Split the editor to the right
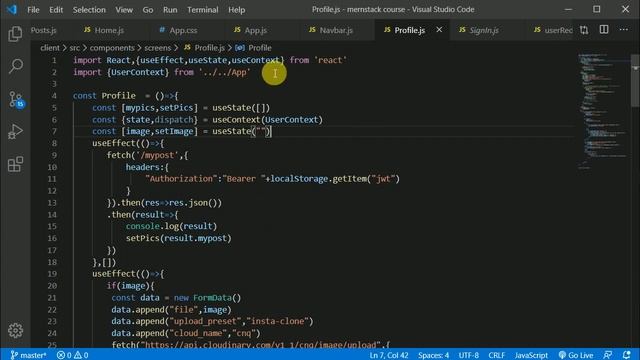 point(604,30)
